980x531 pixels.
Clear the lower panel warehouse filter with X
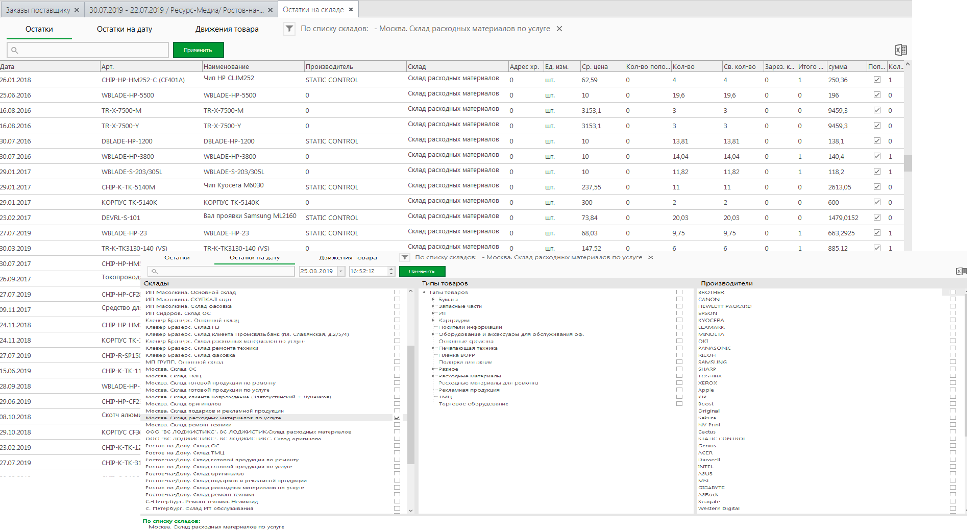tap(650, 257)
